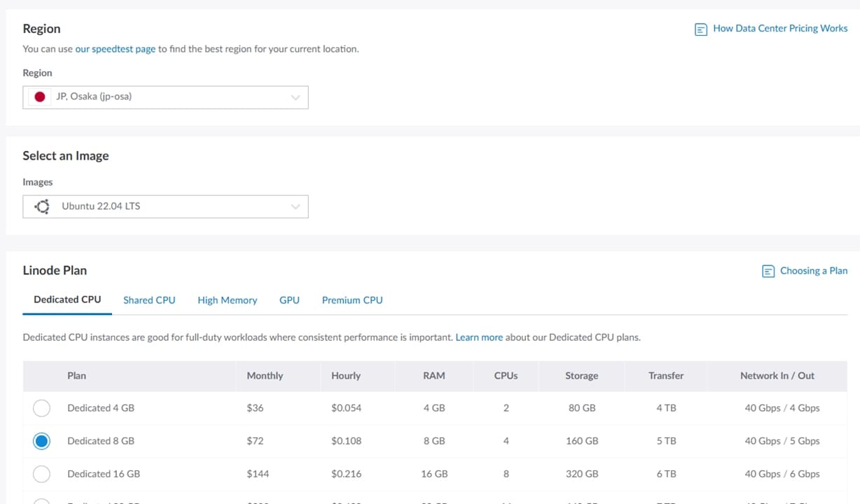Click the Japan flag icon in Region field

click(40, 97)
